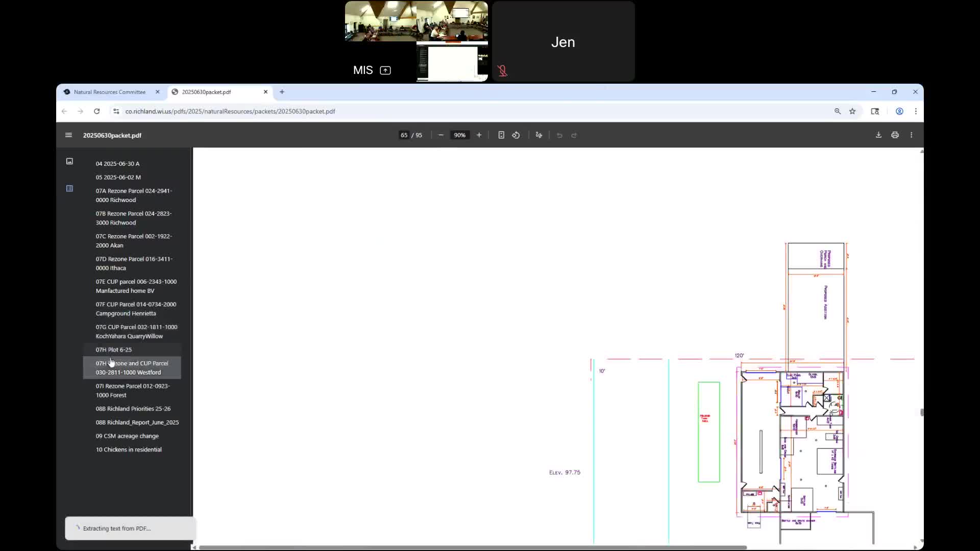Click the fit to page icon
980x551 pixels.
click(x=501, y=135)
